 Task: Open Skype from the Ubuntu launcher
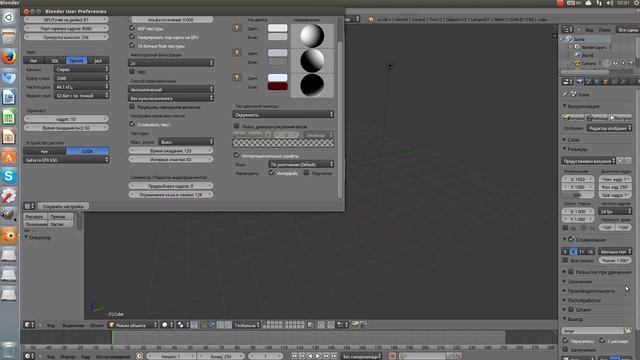click(9, 176)
